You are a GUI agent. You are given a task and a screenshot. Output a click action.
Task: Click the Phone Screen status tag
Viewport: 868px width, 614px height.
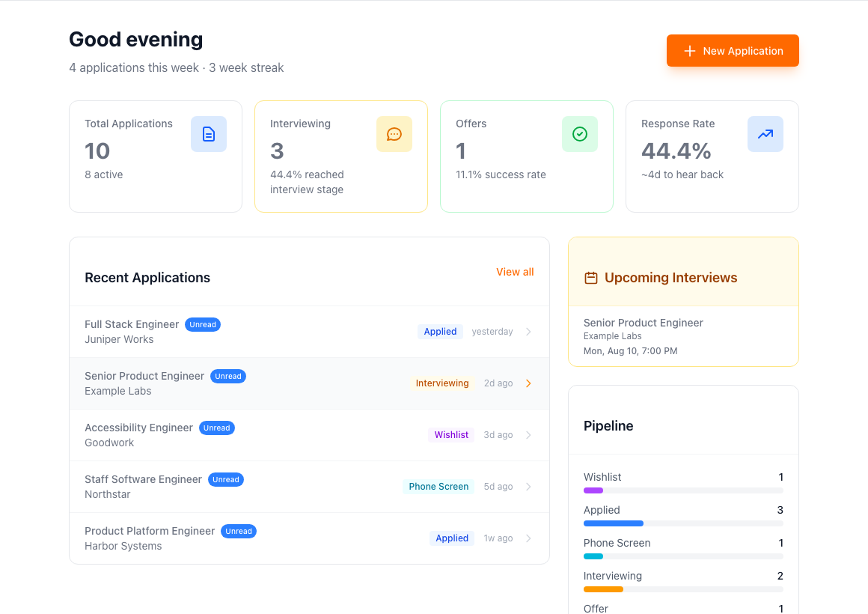coord(438,487)
